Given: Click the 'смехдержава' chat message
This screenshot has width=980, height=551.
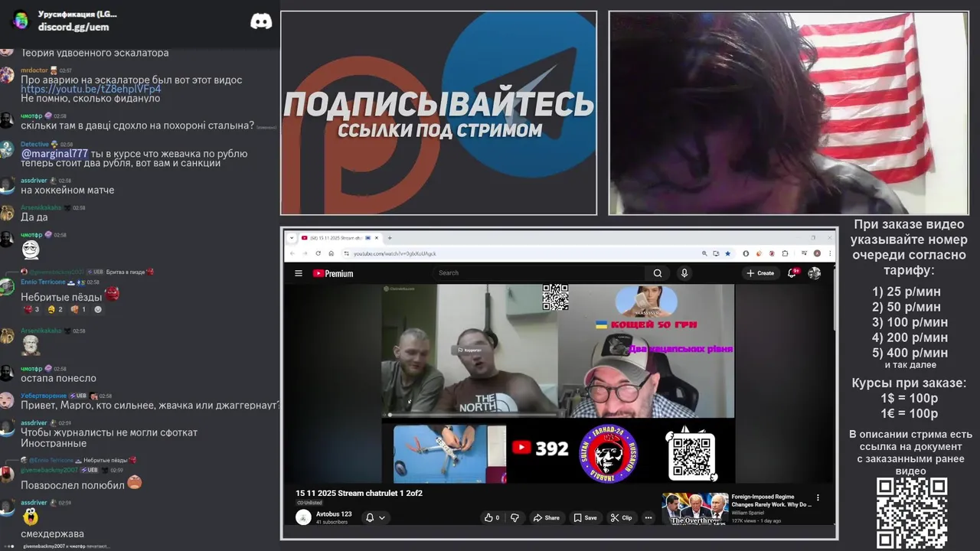Looking at the screenshot, I should point(52,533).
